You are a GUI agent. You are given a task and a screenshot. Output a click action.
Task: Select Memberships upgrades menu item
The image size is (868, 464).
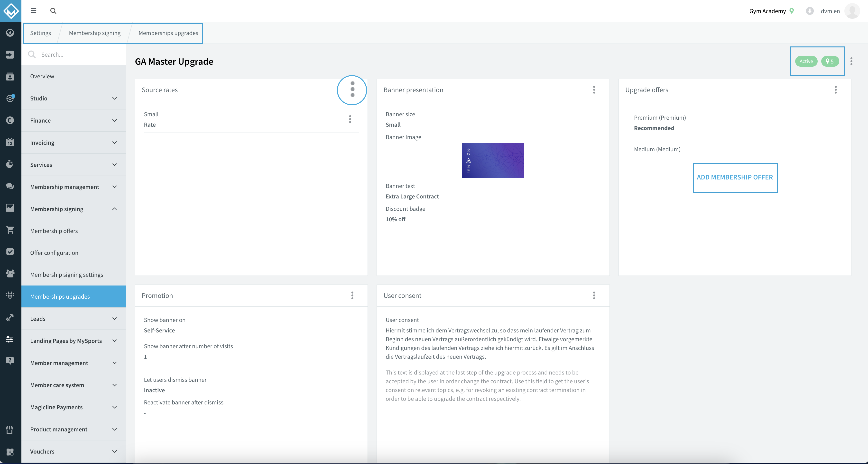coord(74,296)
